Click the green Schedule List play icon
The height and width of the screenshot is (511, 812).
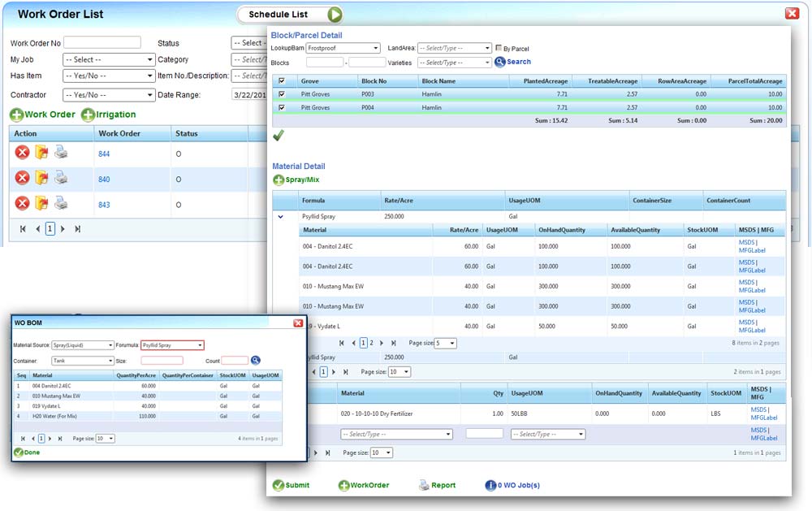pos(335,15)
